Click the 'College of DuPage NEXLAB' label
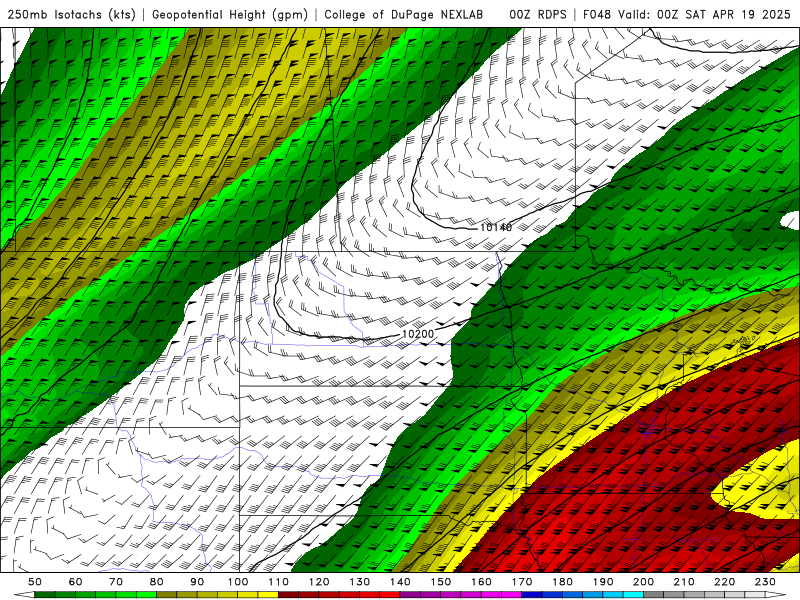 pyautogui.click(x=404, y=15)
